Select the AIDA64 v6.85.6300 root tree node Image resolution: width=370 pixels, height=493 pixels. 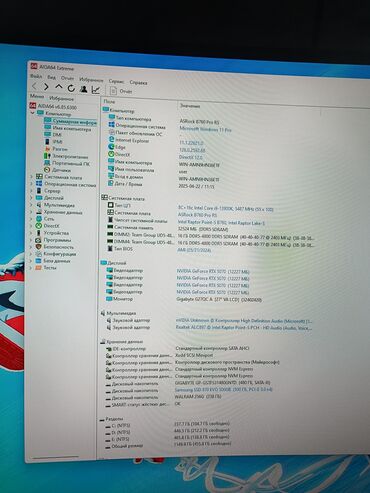pos(53,106)
